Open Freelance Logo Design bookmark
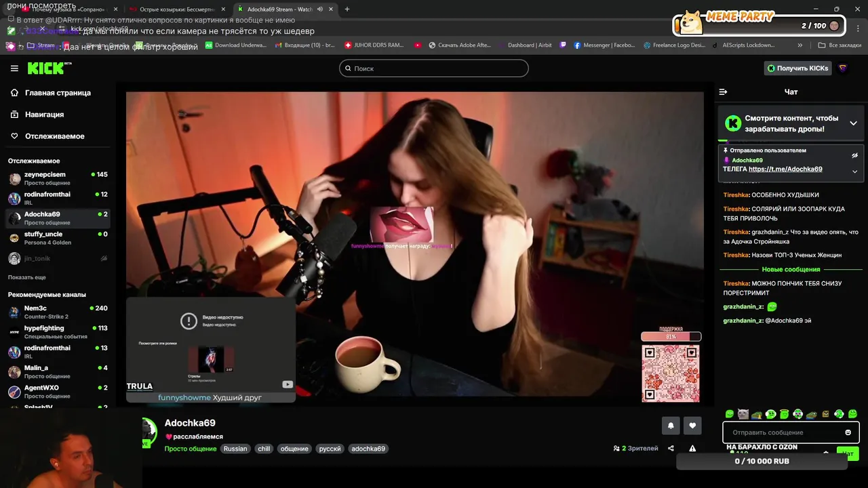This screenshot has width=868, height=488. coord(675,45)
